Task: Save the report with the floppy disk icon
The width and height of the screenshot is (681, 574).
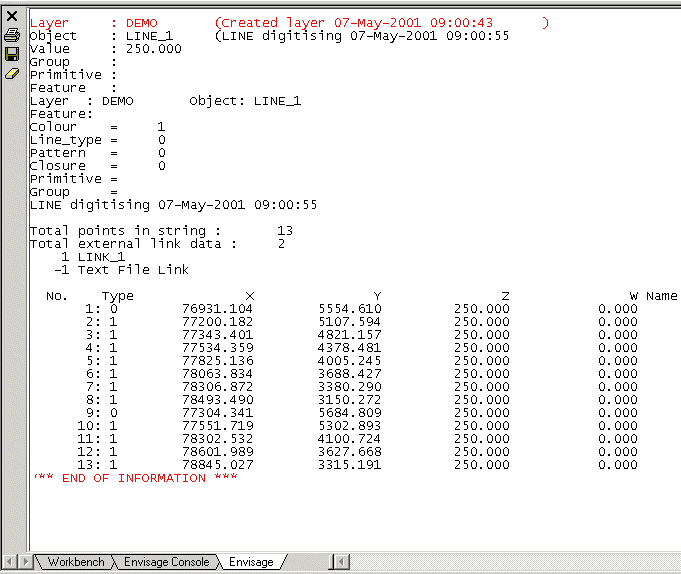Action: (12, 54)
